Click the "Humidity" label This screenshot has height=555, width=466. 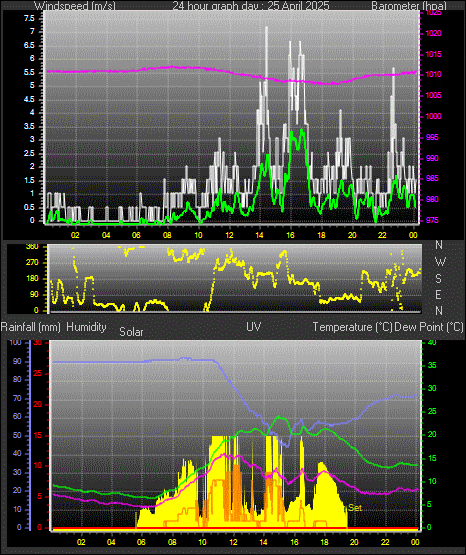click(x=86, y=327)
